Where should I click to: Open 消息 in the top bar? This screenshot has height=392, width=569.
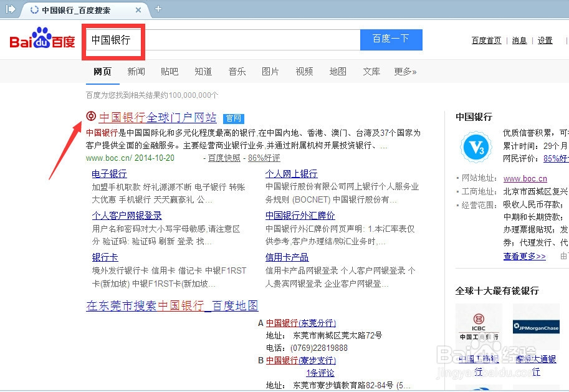pyautogui.click(x=519, y=41)
